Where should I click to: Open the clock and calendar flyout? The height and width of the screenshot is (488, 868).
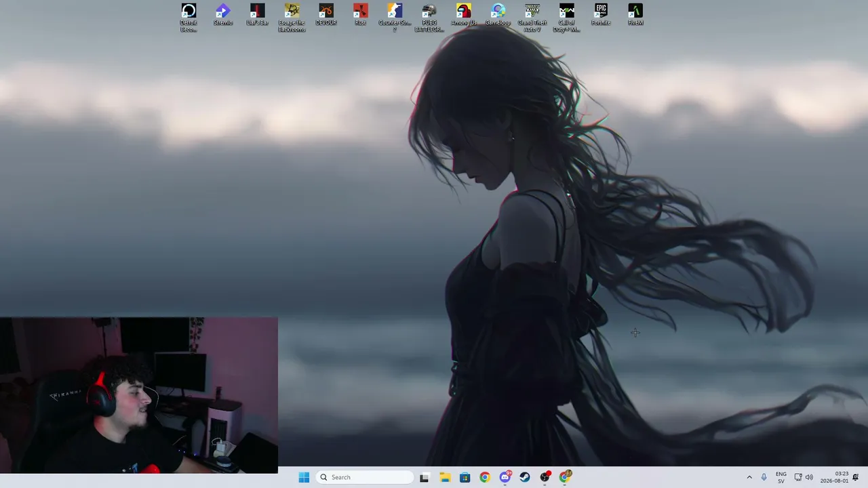(x=834, y=477)
